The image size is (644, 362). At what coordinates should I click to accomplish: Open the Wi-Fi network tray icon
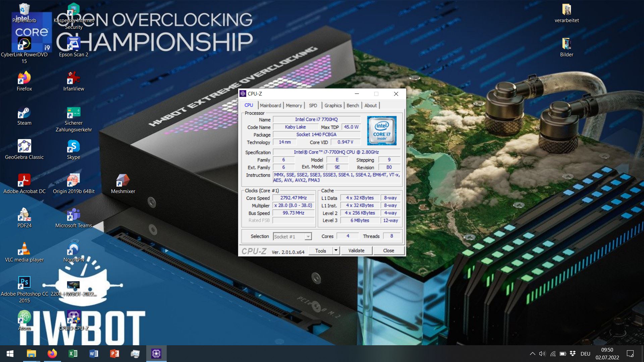553,354
